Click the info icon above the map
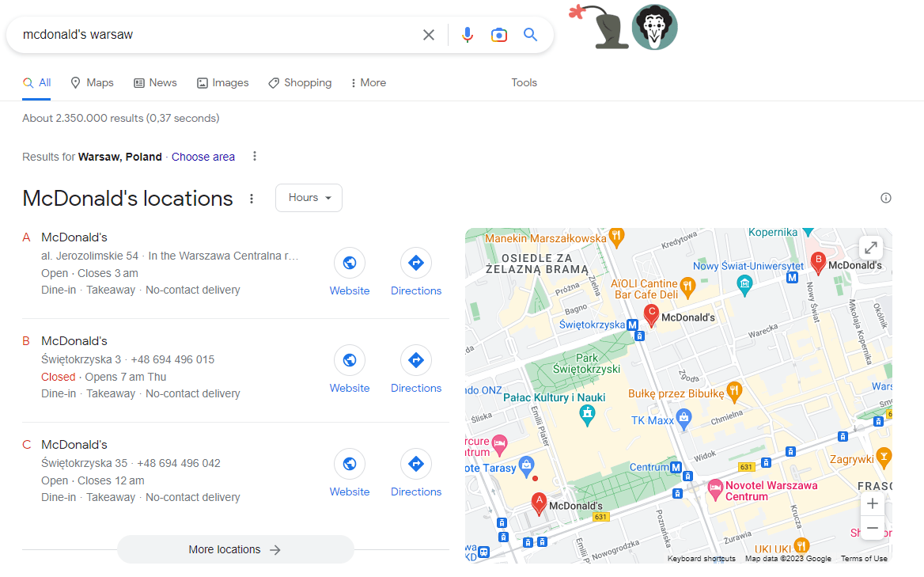 pyautogui.click(x=886, y=198)
